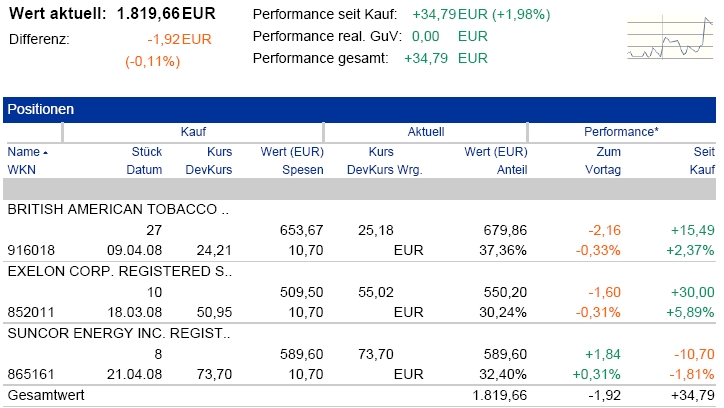Open the portfolio performance mini chart
The height and width of the screenshot is (408, 724).
tap(669, 40)
